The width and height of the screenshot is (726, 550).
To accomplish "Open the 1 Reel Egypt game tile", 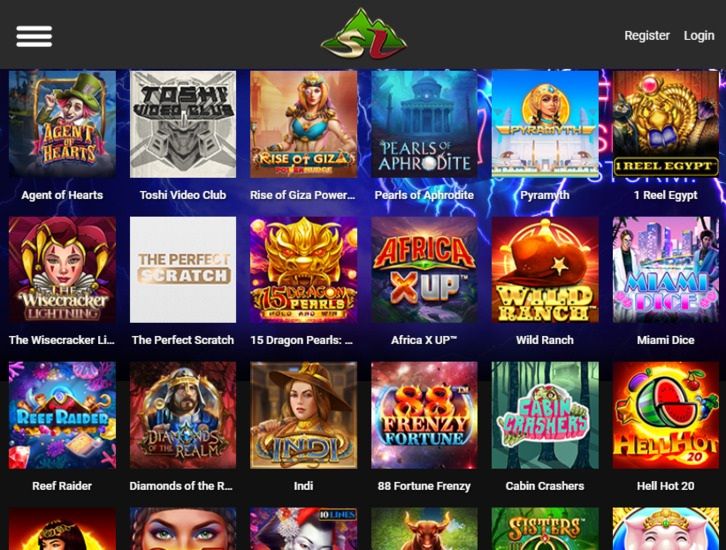I will click(x=666, y=124).
